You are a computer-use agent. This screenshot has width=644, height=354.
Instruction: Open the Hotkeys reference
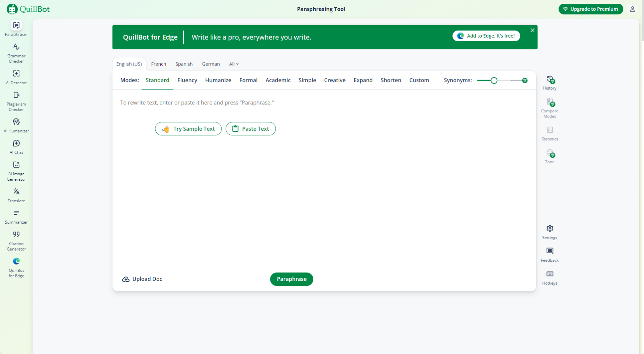[549, 278]
